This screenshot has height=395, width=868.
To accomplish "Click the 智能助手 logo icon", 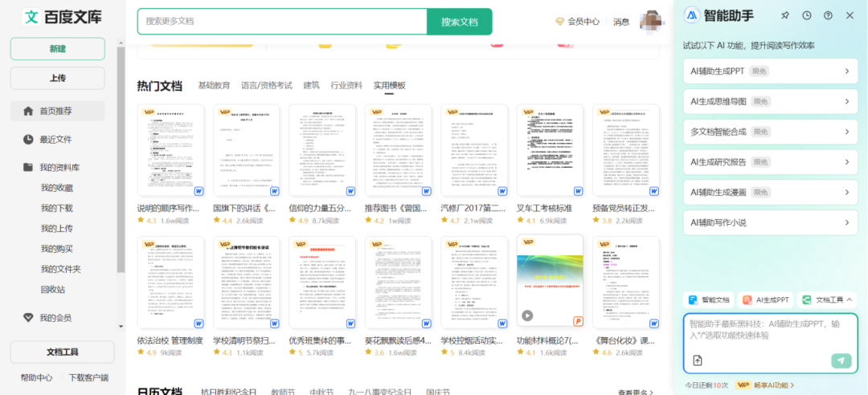I will click(x=691, y=15).
